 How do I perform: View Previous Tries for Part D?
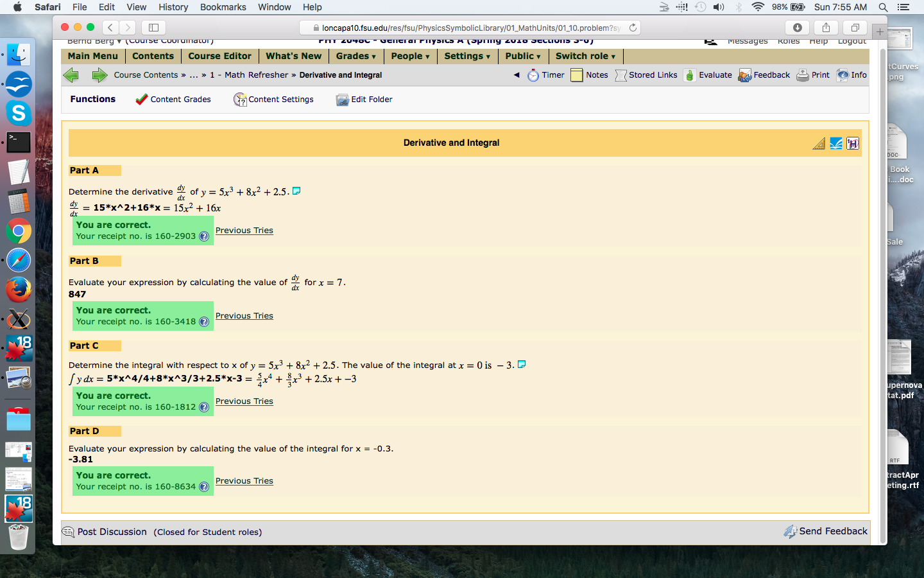pos(244,481)
